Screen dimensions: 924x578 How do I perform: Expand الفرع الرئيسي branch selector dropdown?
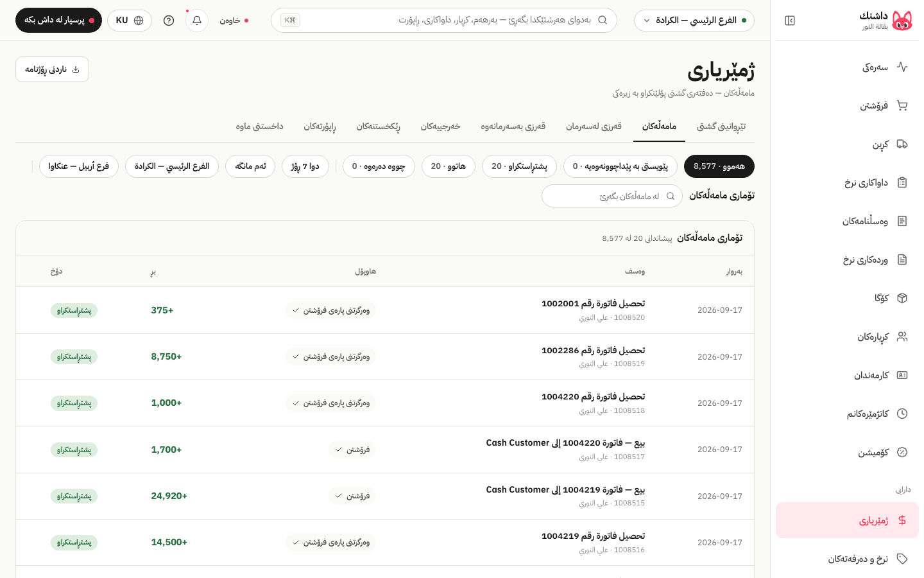694,21
